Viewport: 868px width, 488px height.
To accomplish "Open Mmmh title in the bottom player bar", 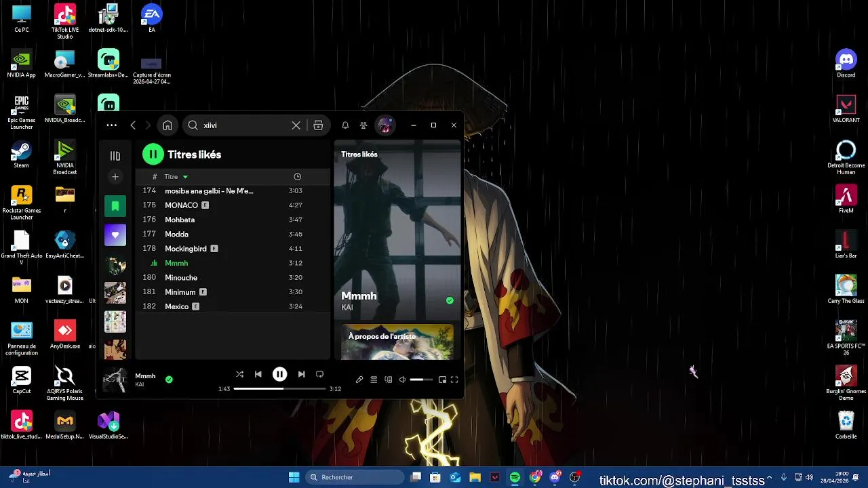I will coord(145,376).
